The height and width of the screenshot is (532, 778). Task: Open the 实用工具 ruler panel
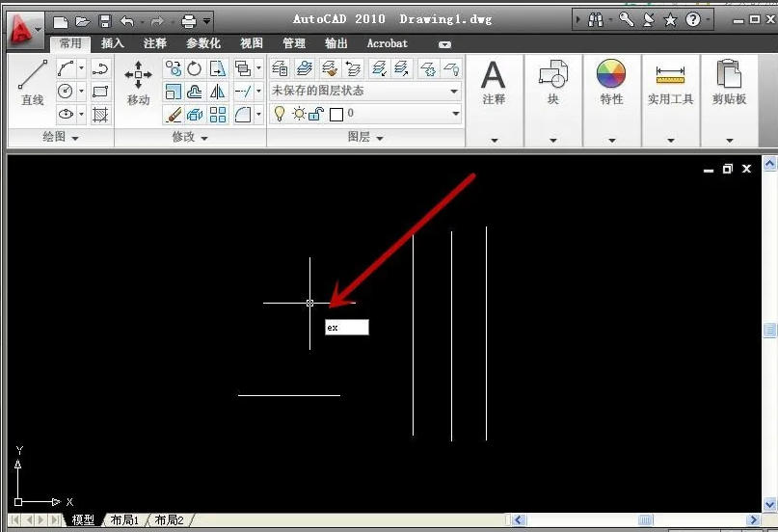[670, 83]
